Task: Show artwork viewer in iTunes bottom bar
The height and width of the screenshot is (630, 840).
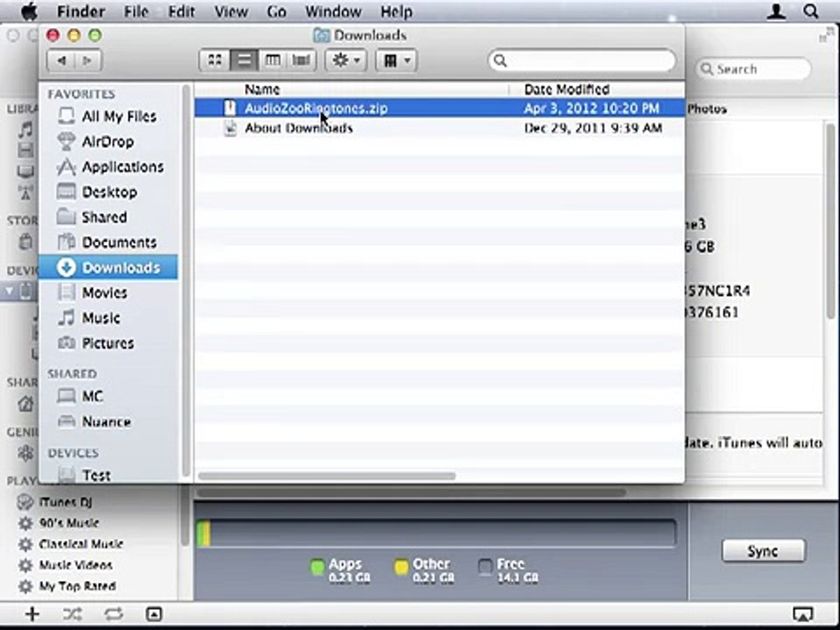Action: [154, 614]
